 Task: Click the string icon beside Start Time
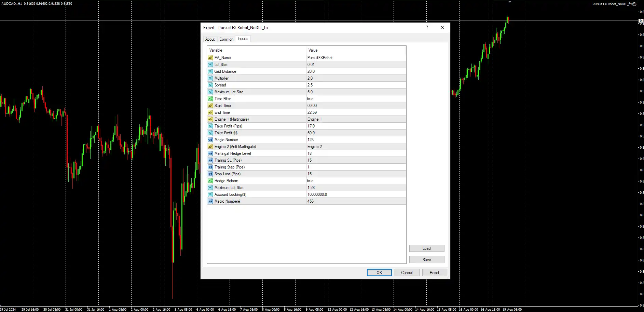(x=210, y=106)
